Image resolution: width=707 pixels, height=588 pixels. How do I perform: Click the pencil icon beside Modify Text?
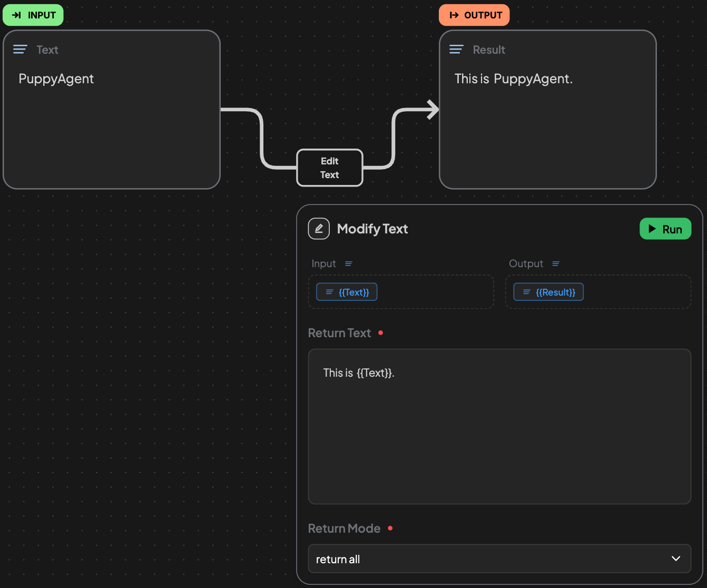(x=319, y=229)
